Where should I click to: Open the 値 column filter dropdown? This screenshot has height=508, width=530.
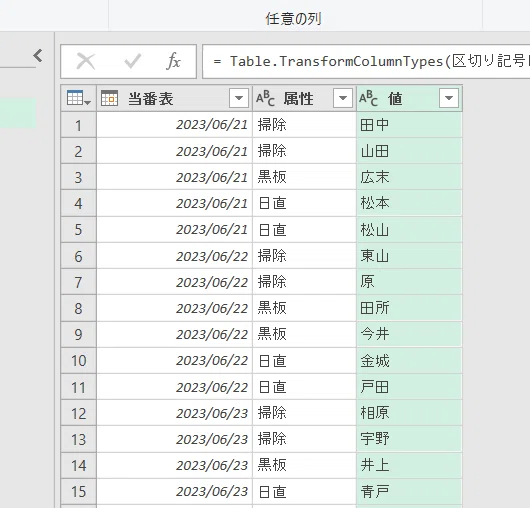pyautogui.click(x=449, y=98)
